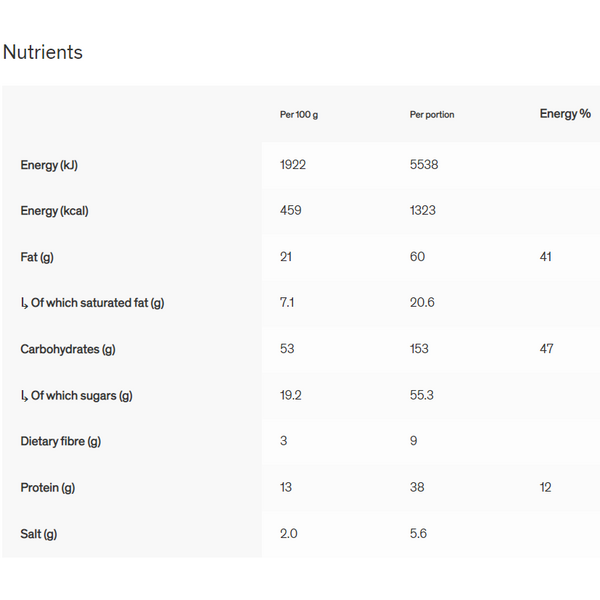This screenshot has height=600, width=600.
Task: Select the Per portion column header
Action: [x=432, y=115]
